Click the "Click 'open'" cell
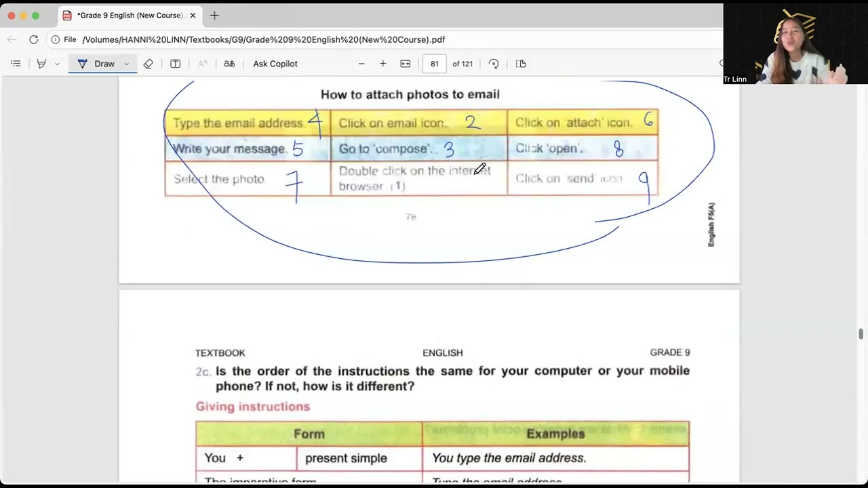The width and height of the screenshot is (868, 488). tap(583, 148)
